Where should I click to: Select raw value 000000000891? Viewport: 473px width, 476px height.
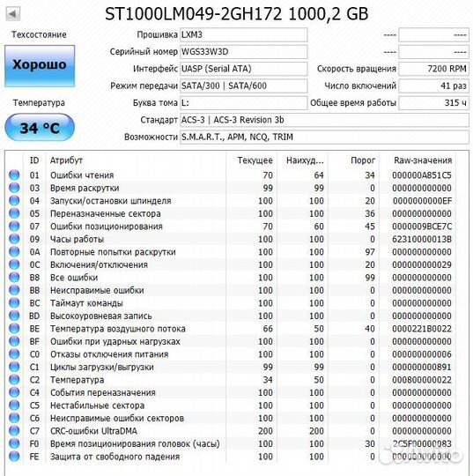(422, 367)
